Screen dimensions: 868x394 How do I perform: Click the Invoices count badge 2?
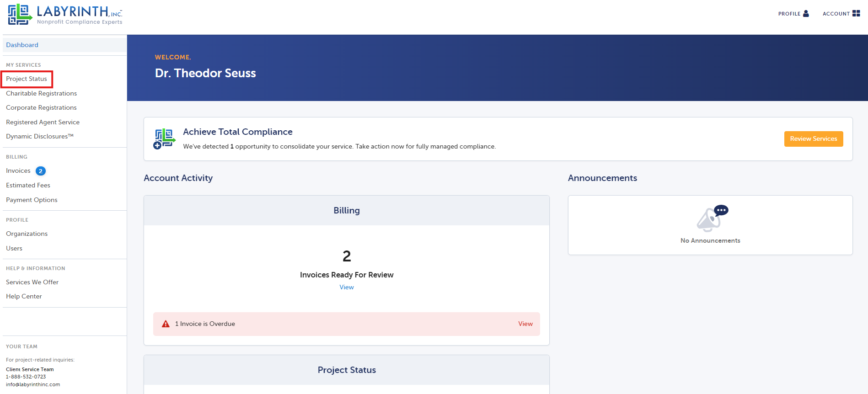coord(41,171)
